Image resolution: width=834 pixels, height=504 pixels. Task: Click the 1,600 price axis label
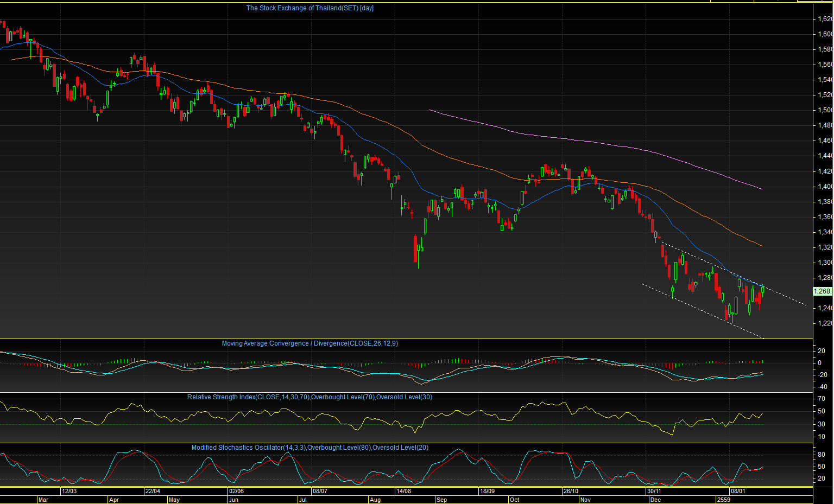pyautogui.click(x=825, y=34)
